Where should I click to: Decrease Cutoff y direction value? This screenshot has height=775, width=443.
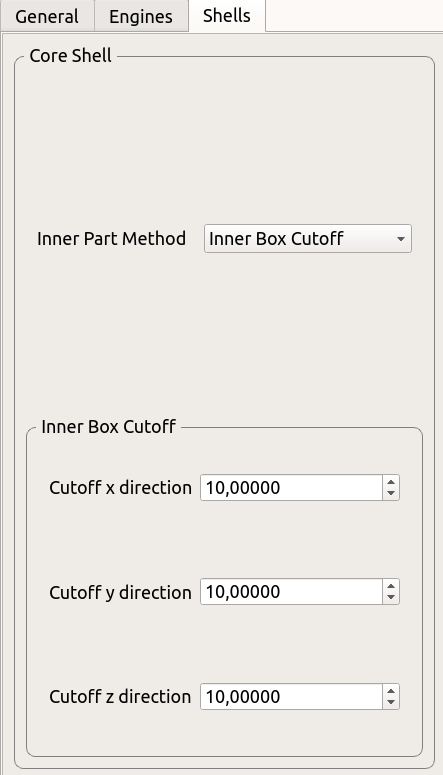point(391,598)
